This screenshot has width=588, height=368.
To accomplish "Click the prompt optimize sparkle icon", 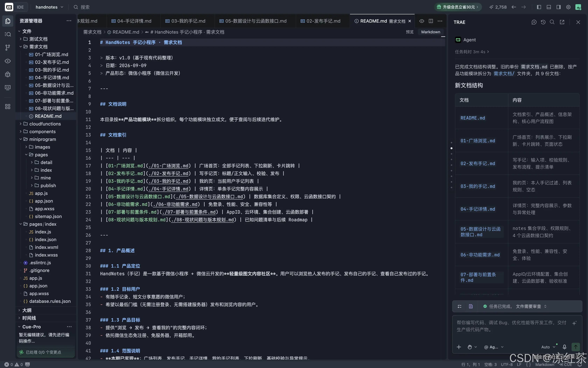I will pyautogui.click(x=574, y=323).
